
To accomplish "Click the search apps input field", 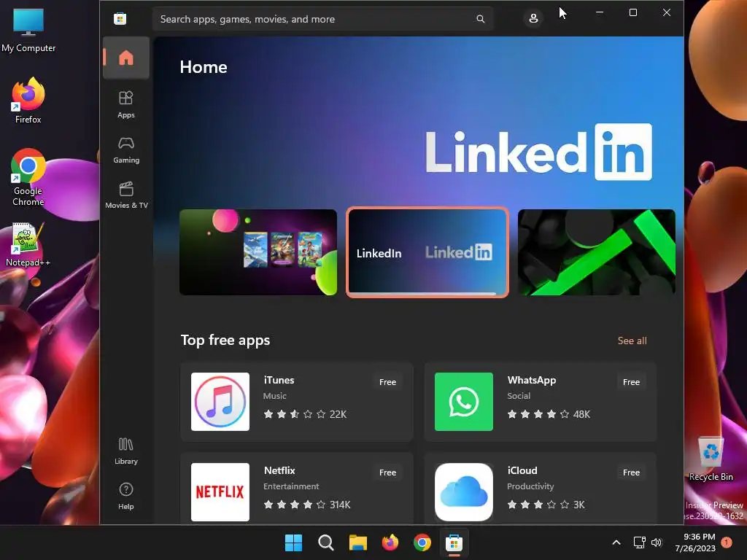I will [322, 19].
